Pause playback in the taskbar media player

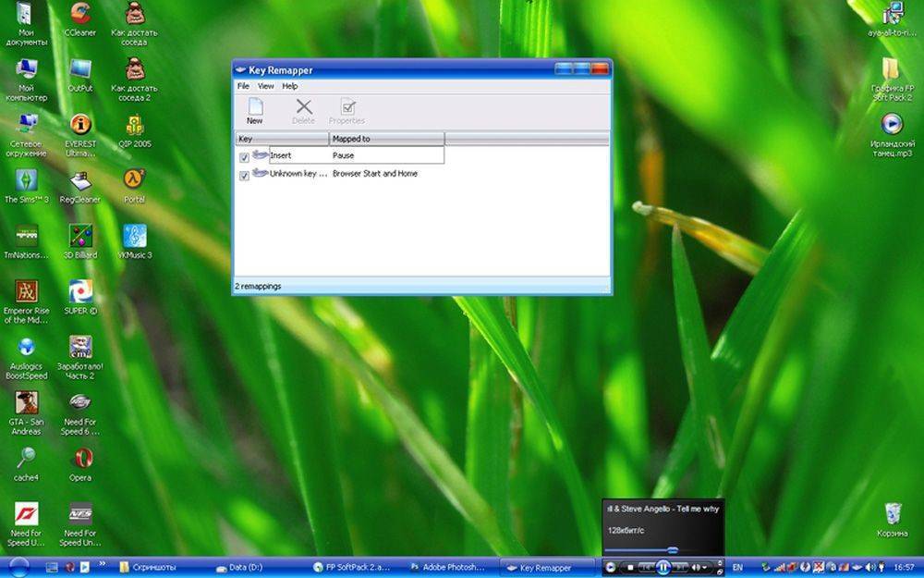663,567
